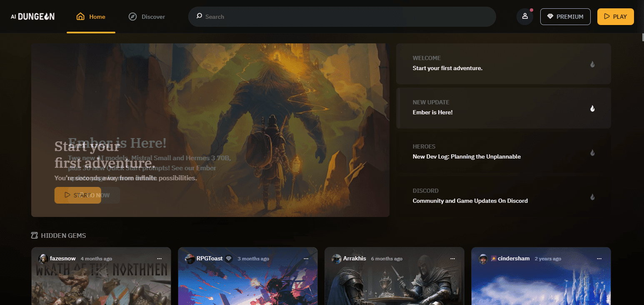Open the RPGToast username link
Screen dimensions: 644x305
click(210, 259)
